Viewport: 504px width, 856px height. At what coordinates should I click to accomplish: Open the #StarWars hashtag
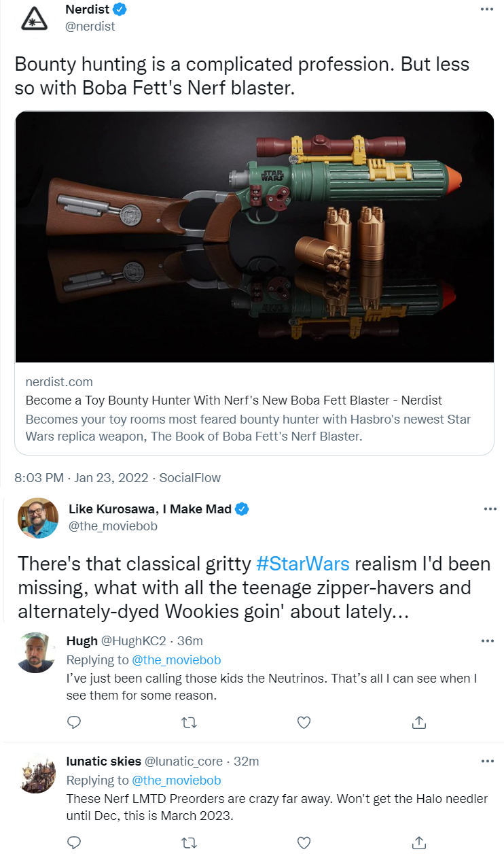point(303,564)
